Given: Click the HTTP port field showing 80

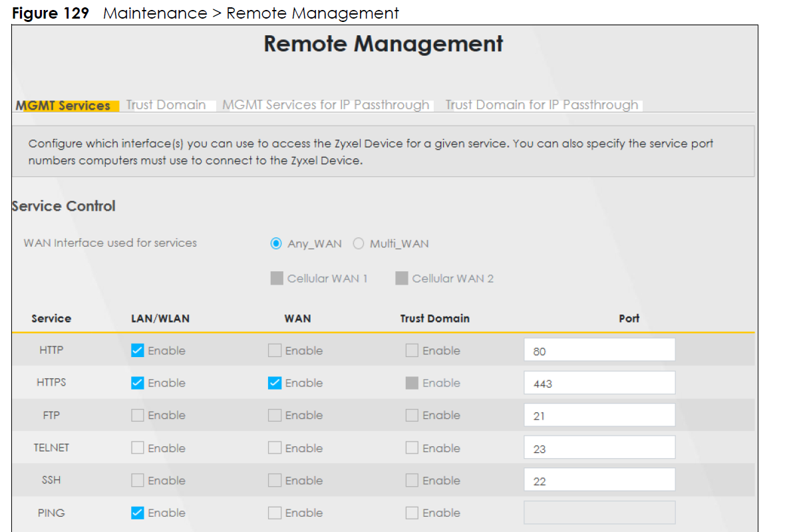Looking at the screenshot, I should pyautogui.click(x=599, y=350).
